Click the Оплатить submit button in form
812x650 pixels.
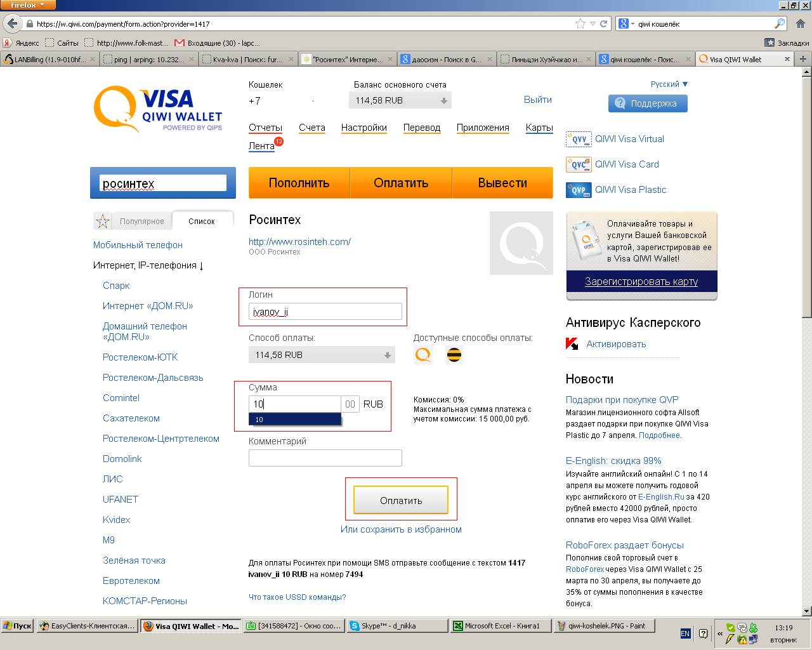click(x=401, y=500)
